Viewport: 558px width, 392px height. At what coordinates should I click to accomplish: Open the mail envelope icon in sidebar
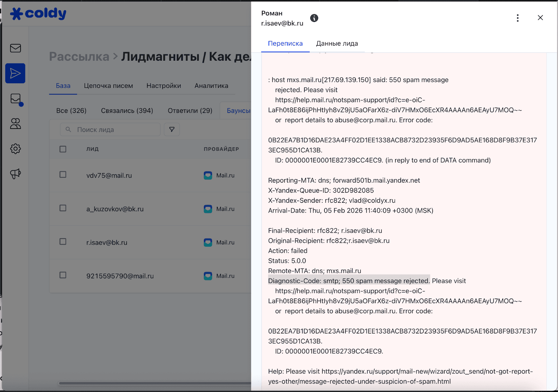point(15,48)
